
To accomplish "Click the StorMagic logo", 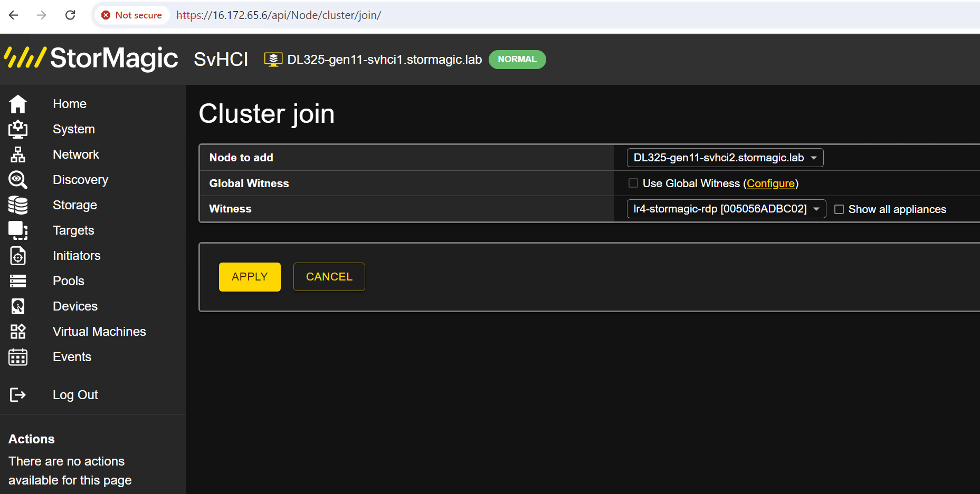I will (x=91, y=58).
